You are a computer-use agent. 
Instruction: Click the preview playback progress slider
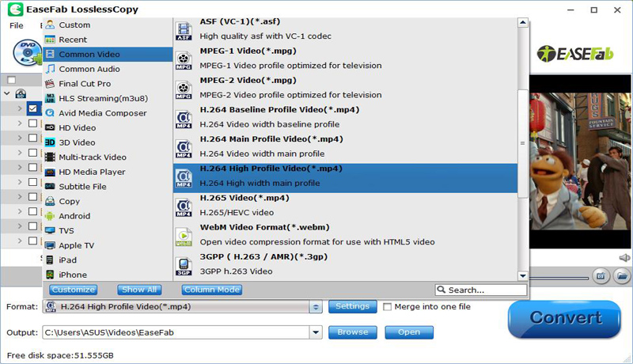(559, 278)
